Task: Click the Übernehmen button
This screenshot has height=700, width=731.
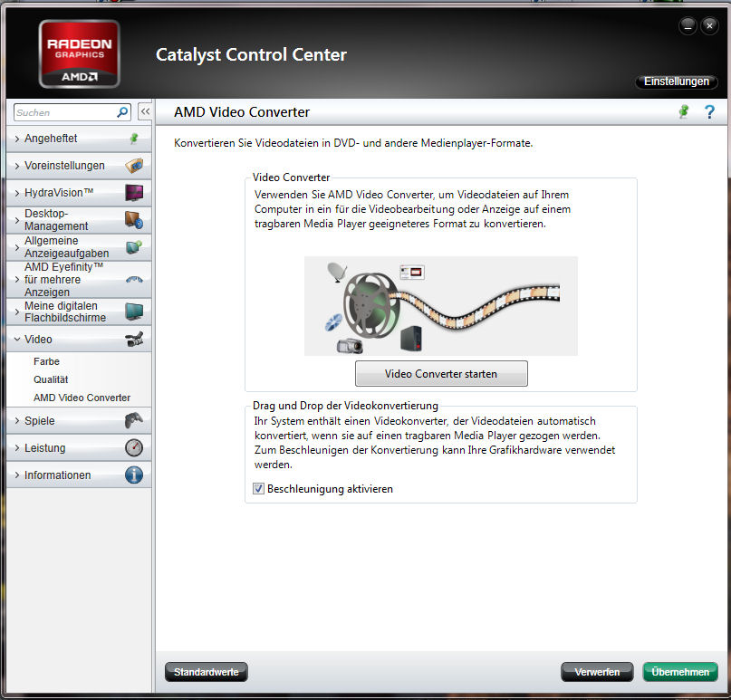Action: (x=680, y=672)
